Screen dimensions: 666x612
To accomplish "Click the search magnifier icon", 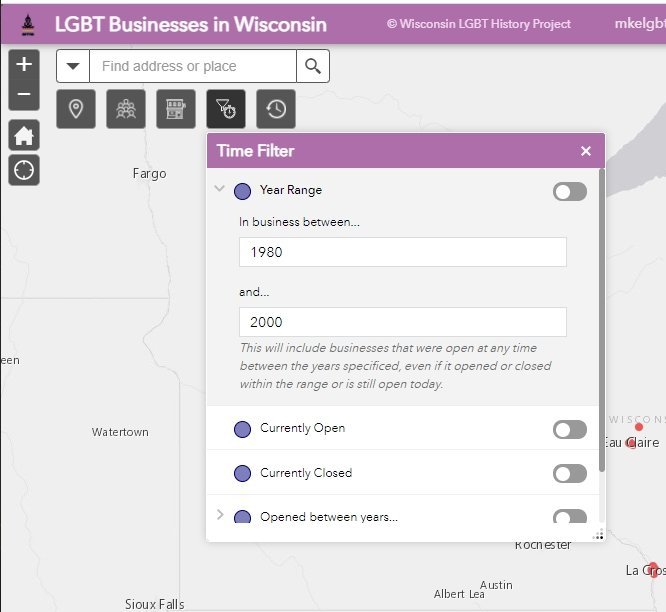I will pos(313,66).
